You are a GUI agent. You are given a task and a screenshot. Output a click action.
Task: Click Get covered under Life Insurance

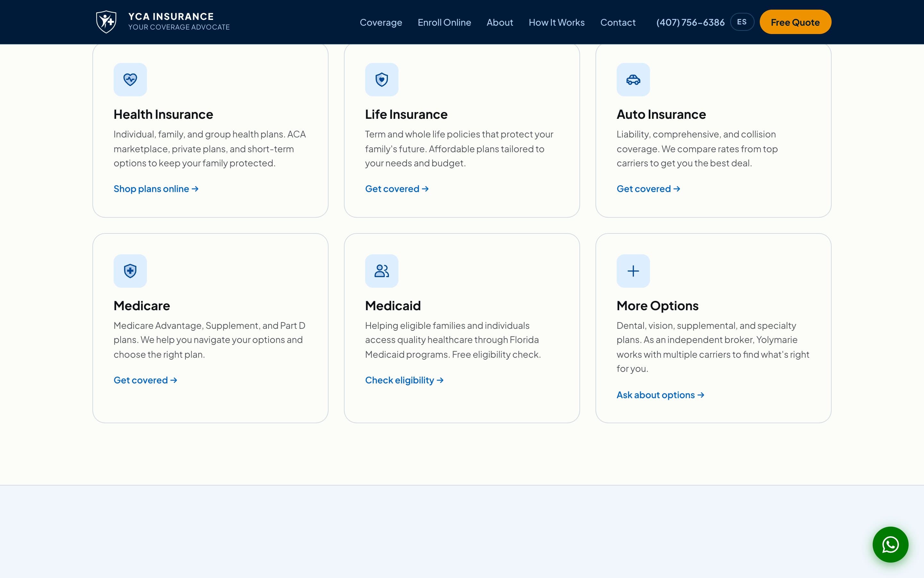pyautogui.click(x=397, y=188)
